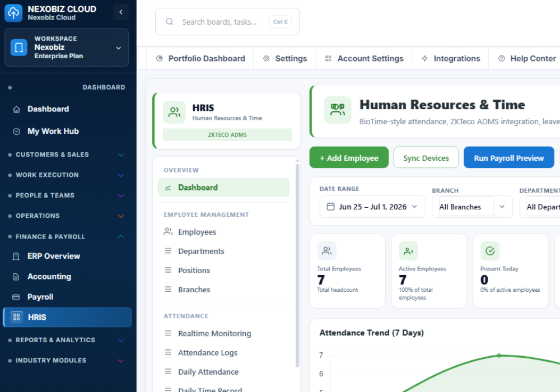The width and height of the screenshot is (560, 392).
Task: Collapse sidebar with the left chevron button
Action: (x=121, y=12)
